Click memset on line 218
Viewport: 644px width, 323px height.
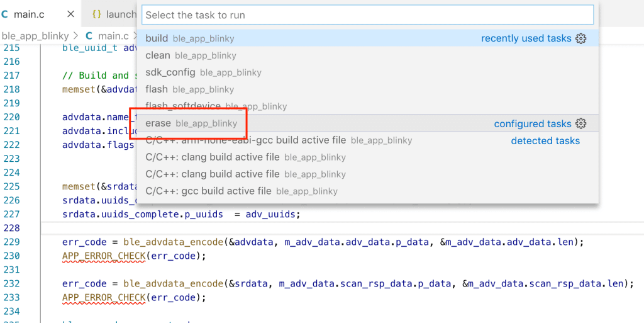[79, 89]
